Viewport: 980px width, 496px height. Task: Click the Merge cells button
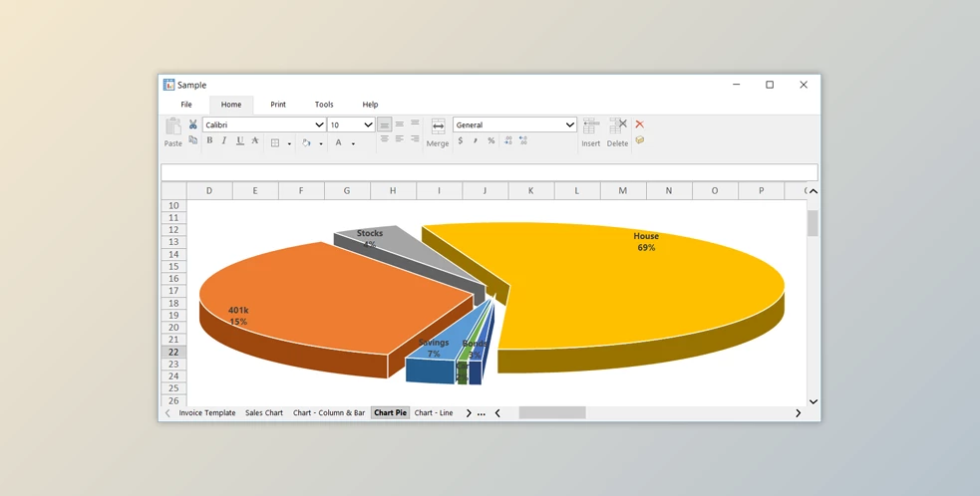tap(438, 132)
